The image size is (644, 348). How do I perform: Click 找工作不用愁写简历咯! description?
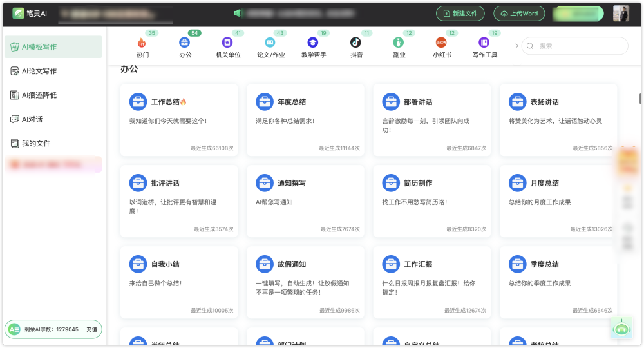414,202
